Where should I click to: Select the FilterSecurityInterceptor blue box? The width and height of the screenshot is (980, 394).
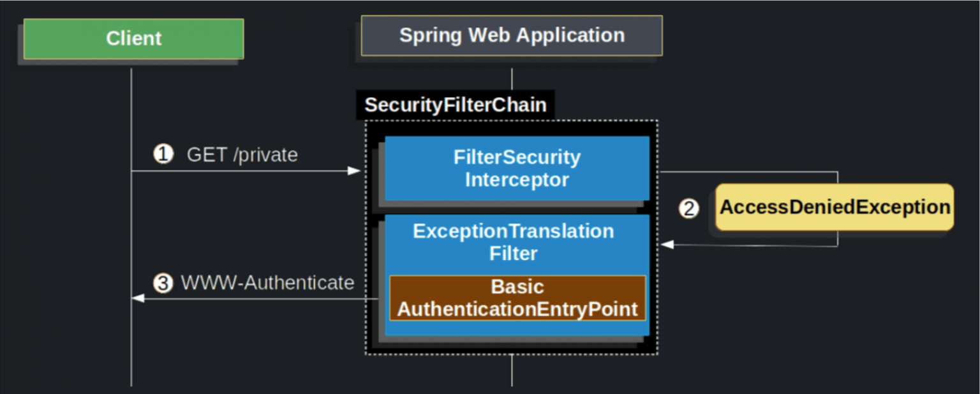tap(517, 169)
